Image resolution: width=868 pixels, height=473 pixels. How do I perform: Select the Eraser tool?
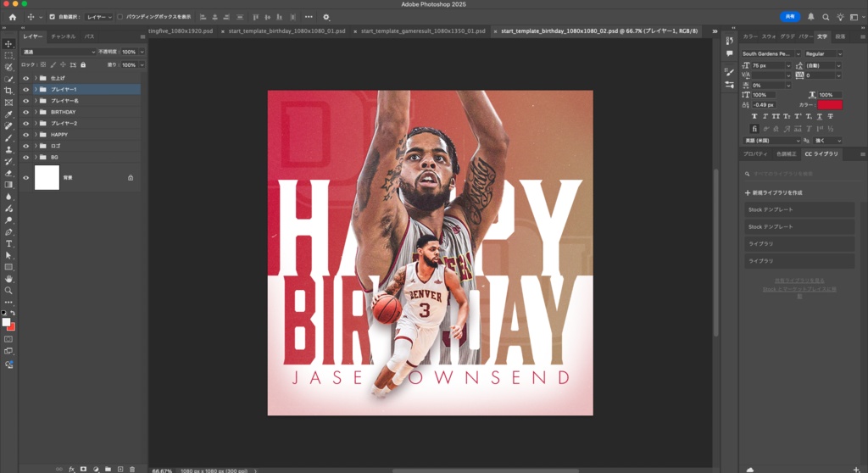[x=8, y=173]
